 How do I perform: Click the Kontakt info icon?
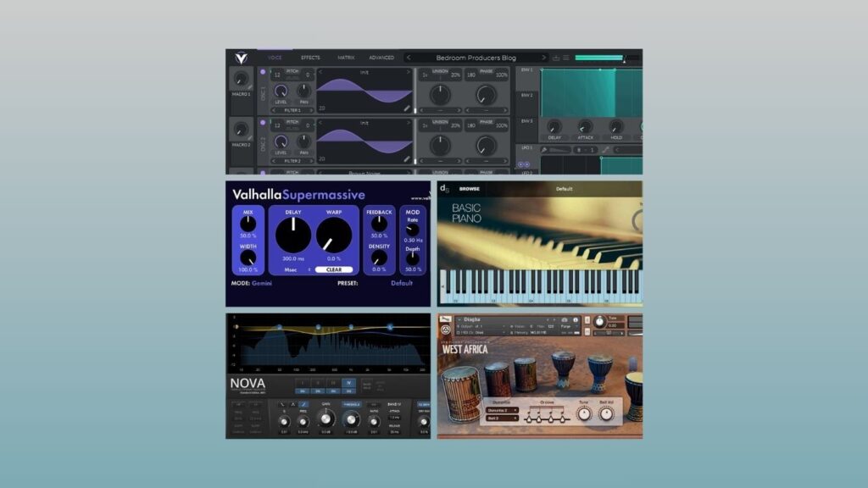(576, 319)
